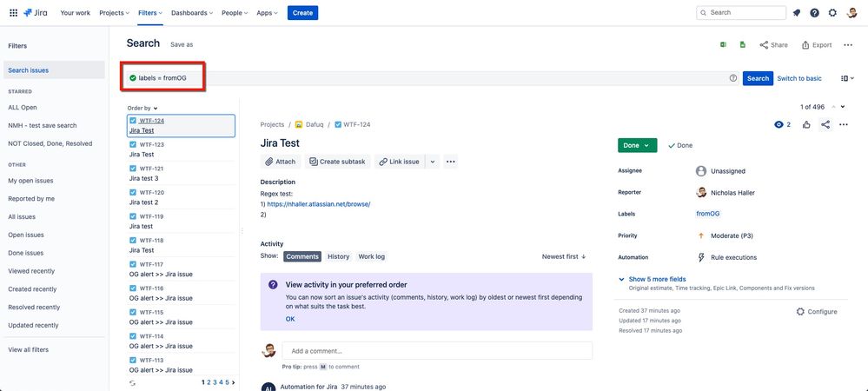The height and width of the screenshot is (391, 868).
Task: Vote for this issue thumbs up
Action: 806,124
